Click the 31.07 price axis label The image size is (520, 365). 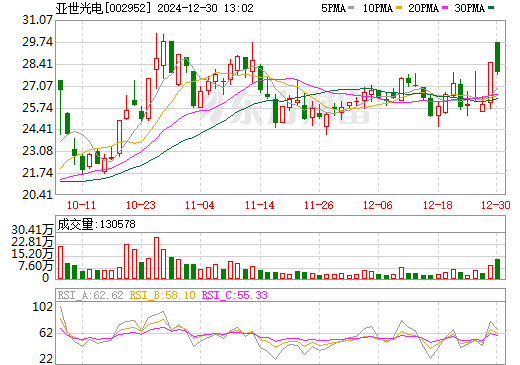coord(37,20)
